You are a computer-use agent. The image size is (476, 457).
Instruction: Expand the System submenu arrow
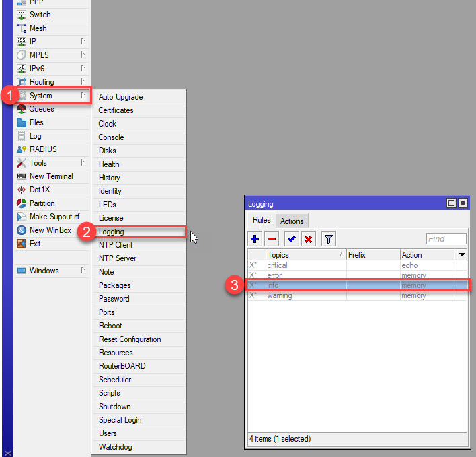click(x=83, y=95)
